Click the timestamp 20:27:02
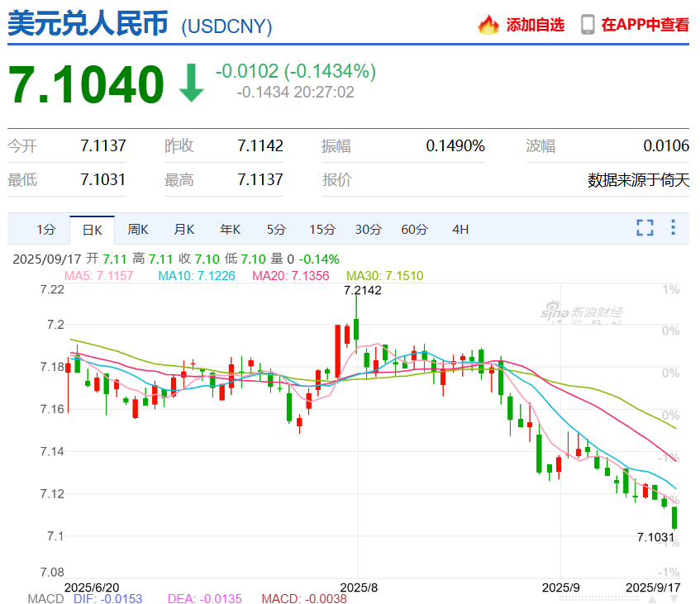The width and height of the screenshot is (700, 604). click(324, 92)
